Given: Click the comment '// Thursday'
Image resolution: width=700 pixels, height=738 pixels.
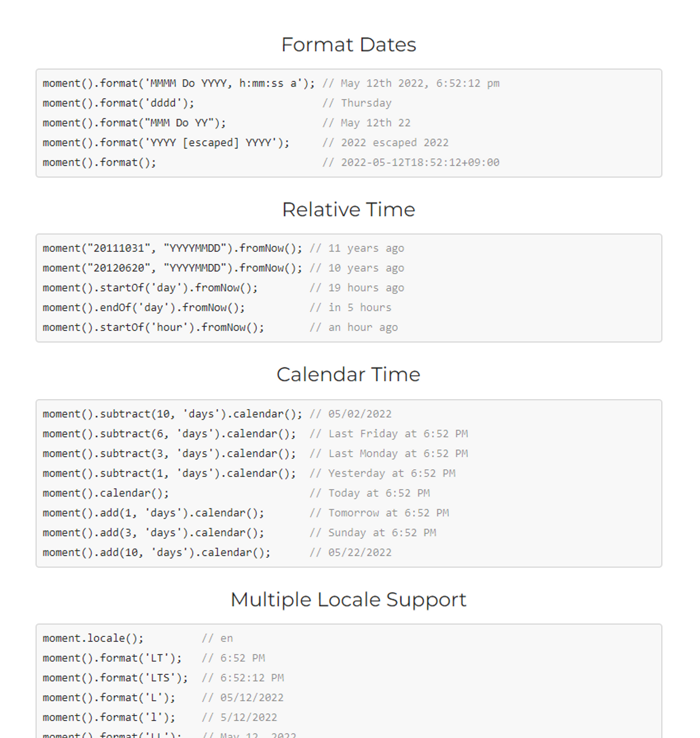Looking at the screenshot, I should pos(357,103).
